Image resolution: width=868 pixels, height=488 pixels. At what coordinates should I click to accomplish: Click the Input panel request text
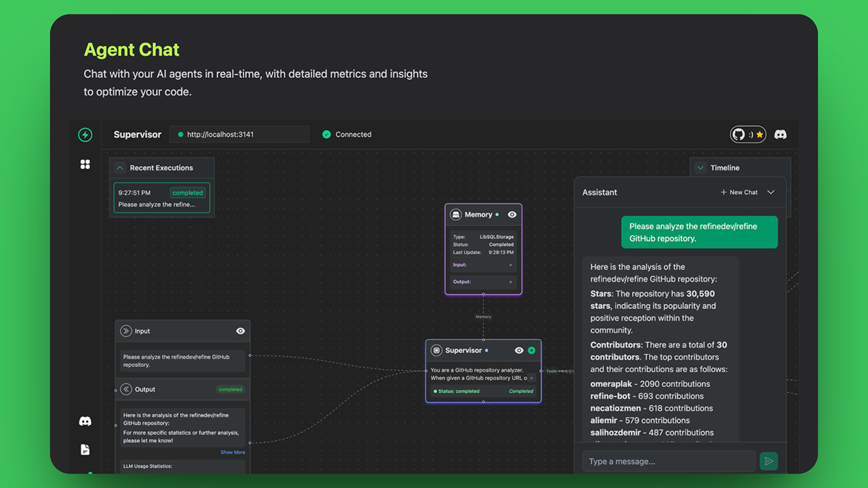[x=176, y=361]
